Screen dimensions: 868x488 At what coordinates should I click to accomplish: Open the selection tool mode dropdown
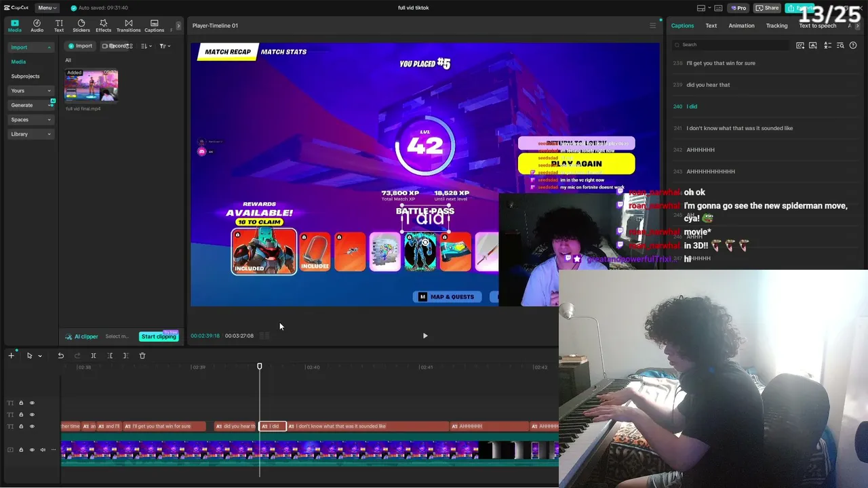click(x=40, y=356)
